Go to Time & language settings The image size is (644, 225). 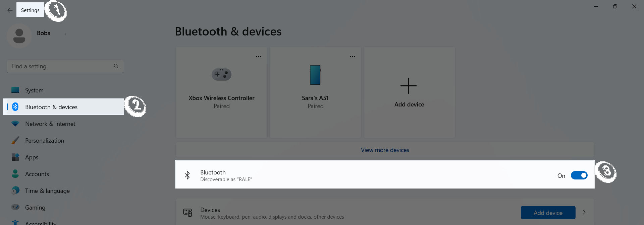(47, 191)
